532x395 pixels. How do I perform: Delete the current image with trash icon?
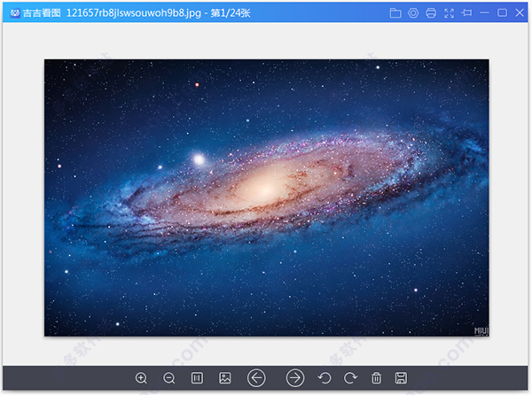pos(376,377)
